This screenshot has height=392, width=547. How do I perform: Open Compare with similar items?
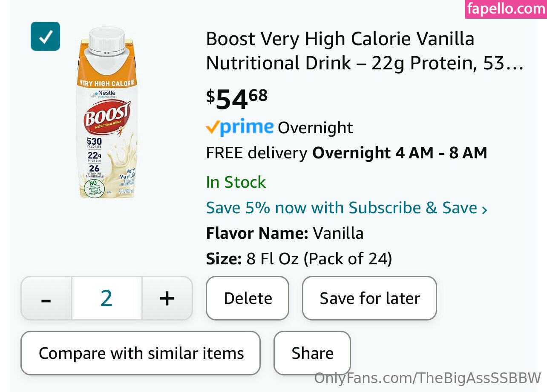point(141,353)
